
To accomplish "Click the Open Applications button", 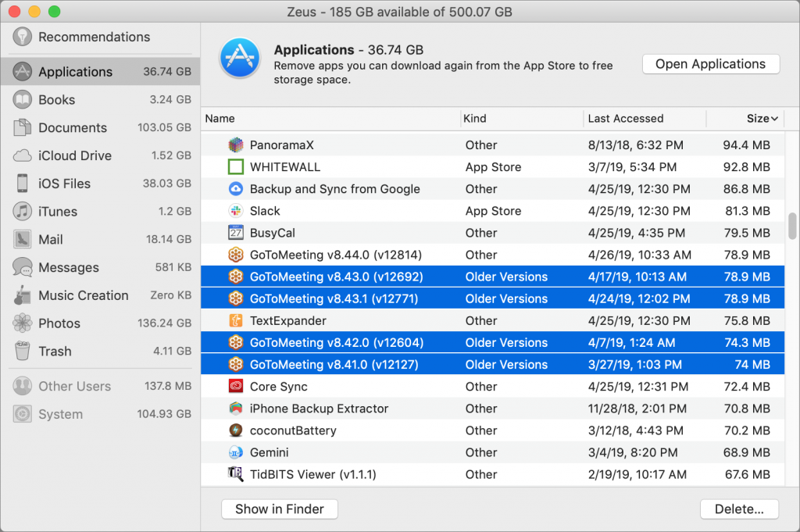I will tap(710, 64).
